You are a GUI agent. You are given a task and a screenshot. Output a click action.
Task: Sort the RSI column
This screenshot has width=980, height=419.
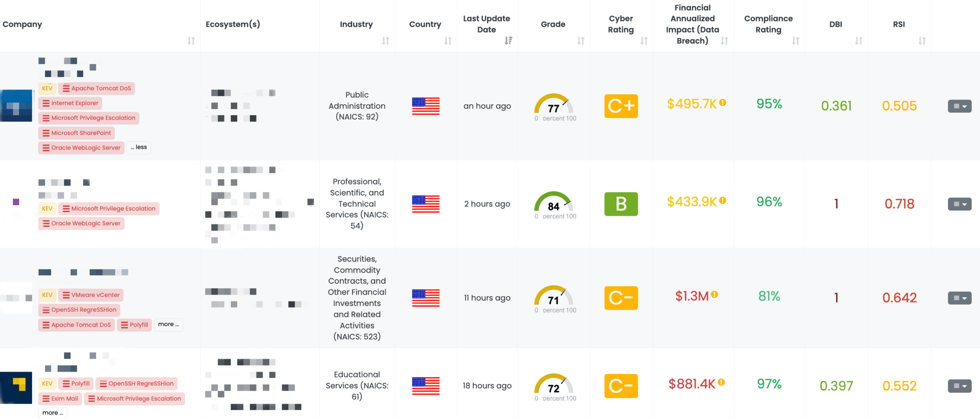[922, 41]
